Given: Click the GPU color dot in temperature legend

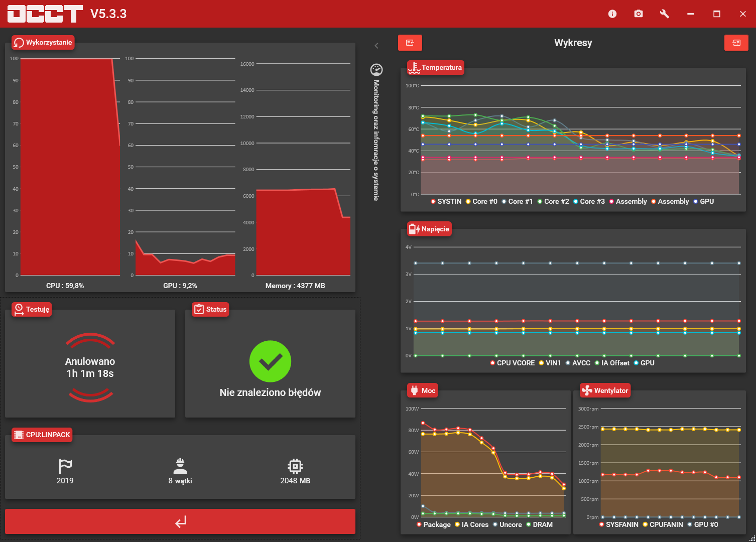Looking at the screenshot, I should point(695,201).
